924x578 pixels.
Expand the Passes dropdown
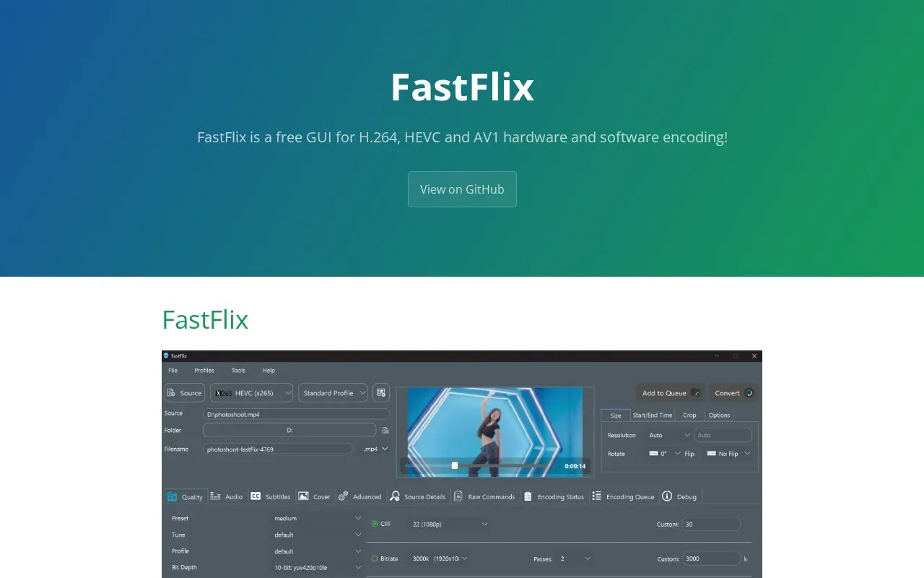[x=575, y=558]
